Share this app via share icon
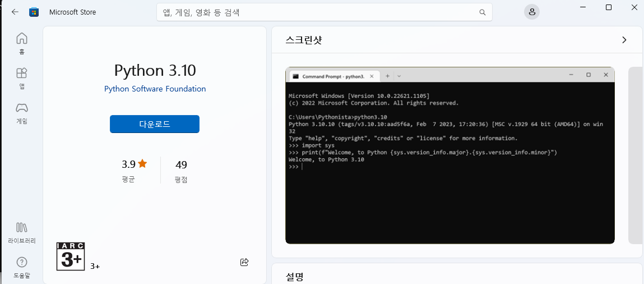This screenshot has width=644, height=284. point(244,262)
